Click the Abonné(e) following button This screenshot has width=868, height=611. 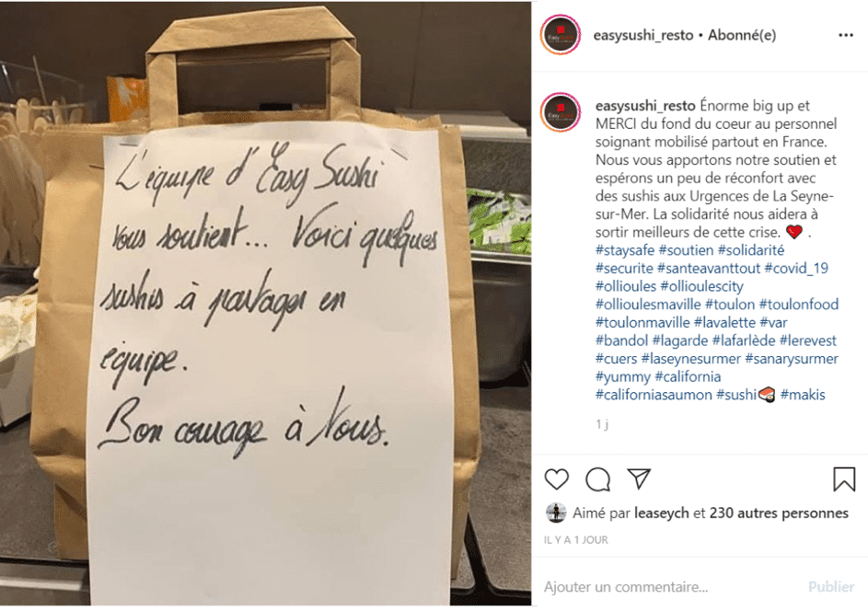click(742, 35)
